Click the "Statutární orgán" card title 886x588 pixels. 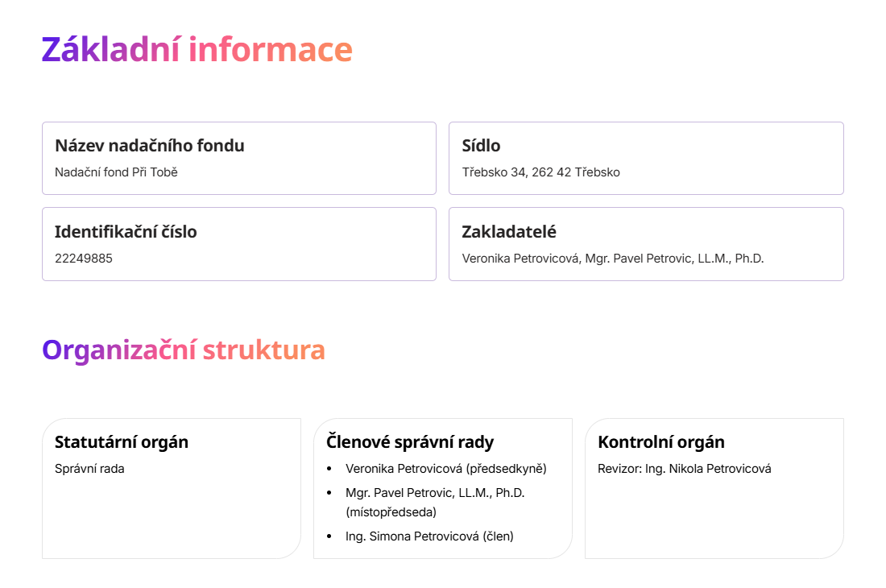click(x=122, y=442)
